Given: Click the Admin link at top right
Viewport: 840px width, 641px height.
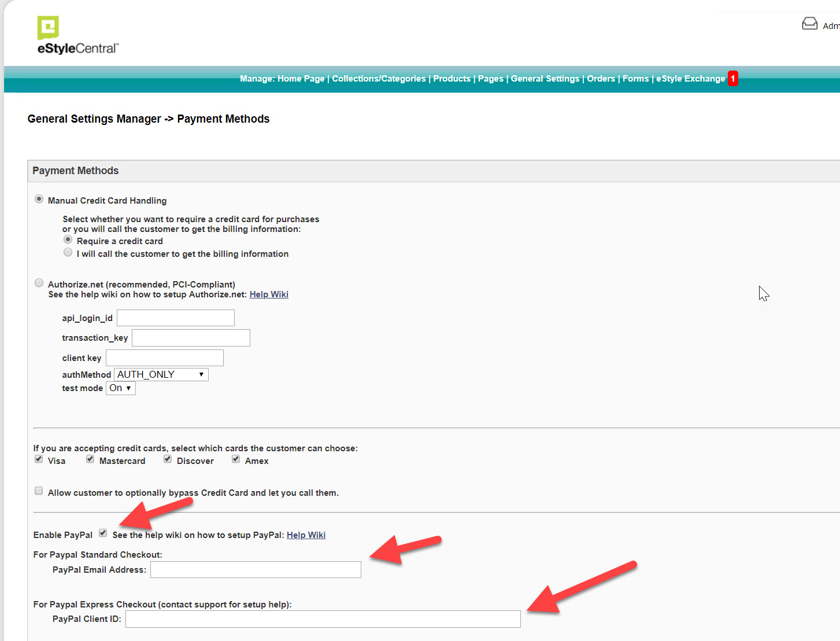Looking at the screenshot, I should [831, 26].
